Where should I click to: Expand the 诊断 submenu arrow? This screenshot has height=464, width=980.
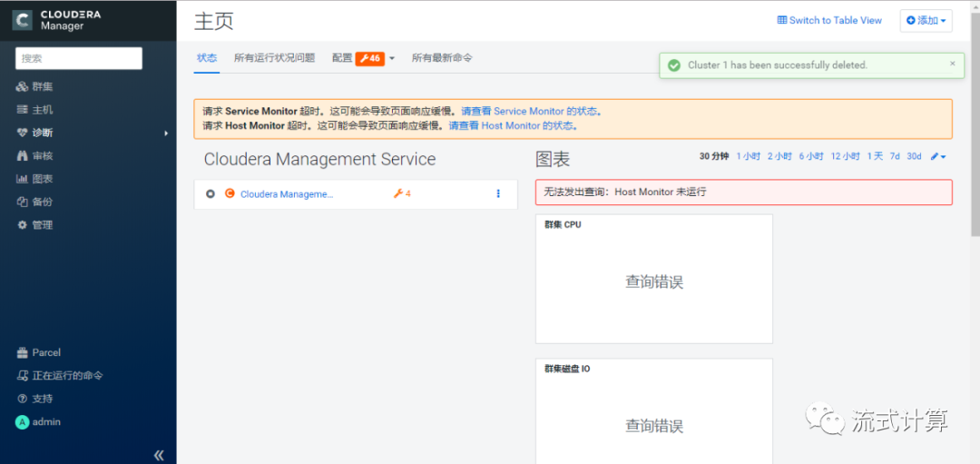point(166,133)
